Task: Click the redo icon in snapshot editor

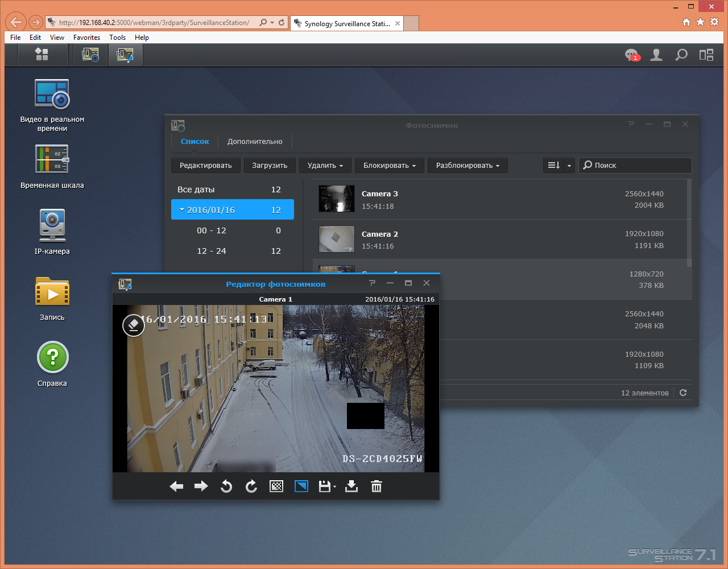Action: click(x=251, y=486)
